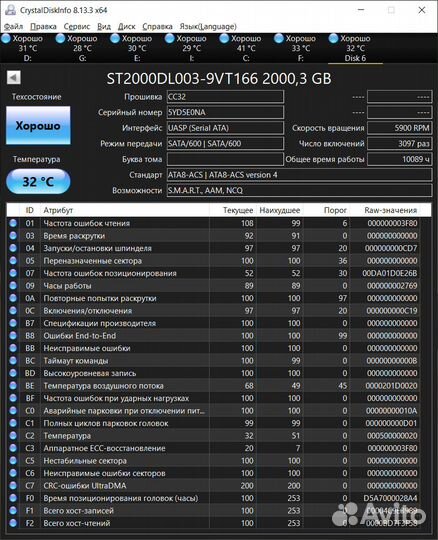Select drive E: status orb
The image size is (438, 540).
pyautogui.click(x=115, y=39)
